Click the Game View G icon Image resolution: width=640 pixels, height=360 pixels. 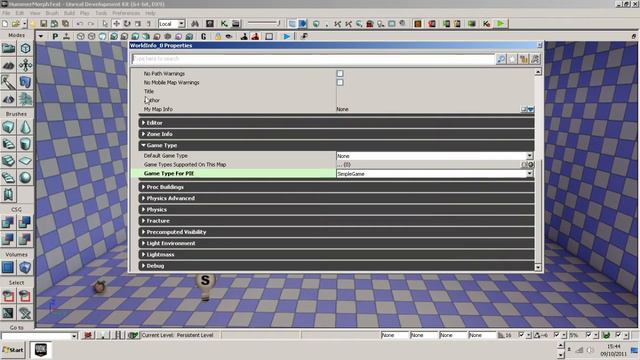coord(203,36)
